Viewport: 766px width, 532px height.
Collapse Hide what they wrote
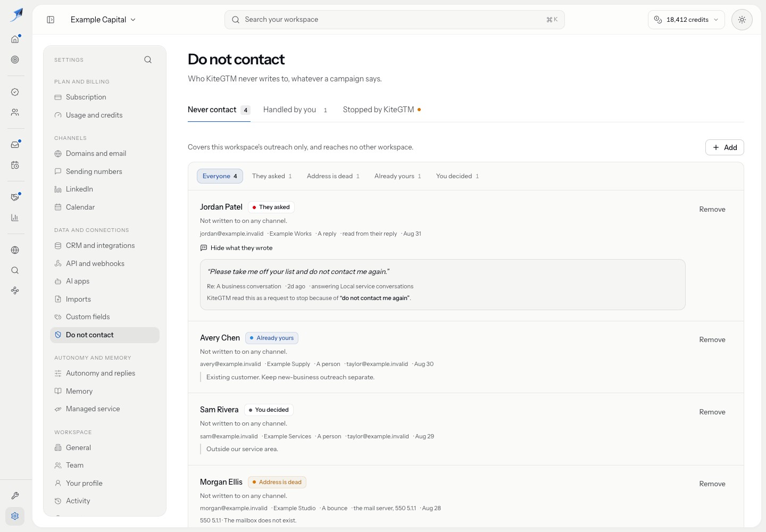(x=236, y=248)
